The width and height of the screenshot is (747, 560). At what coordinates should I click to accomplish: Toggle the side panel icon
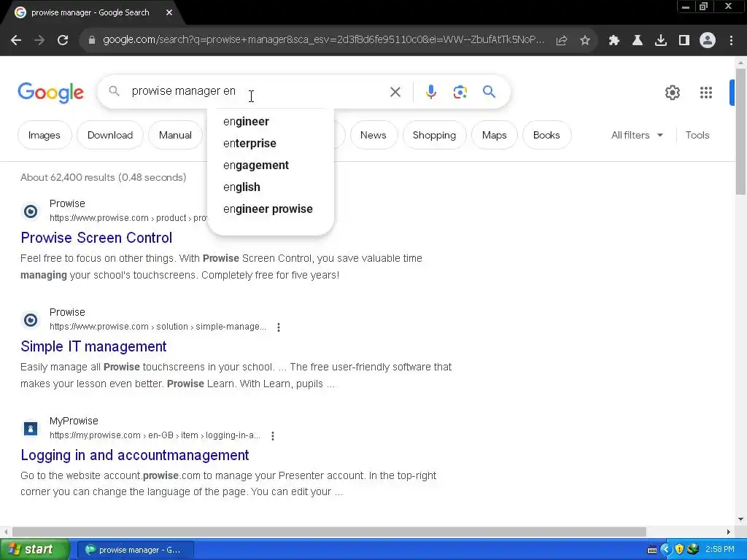pos(684,41)
